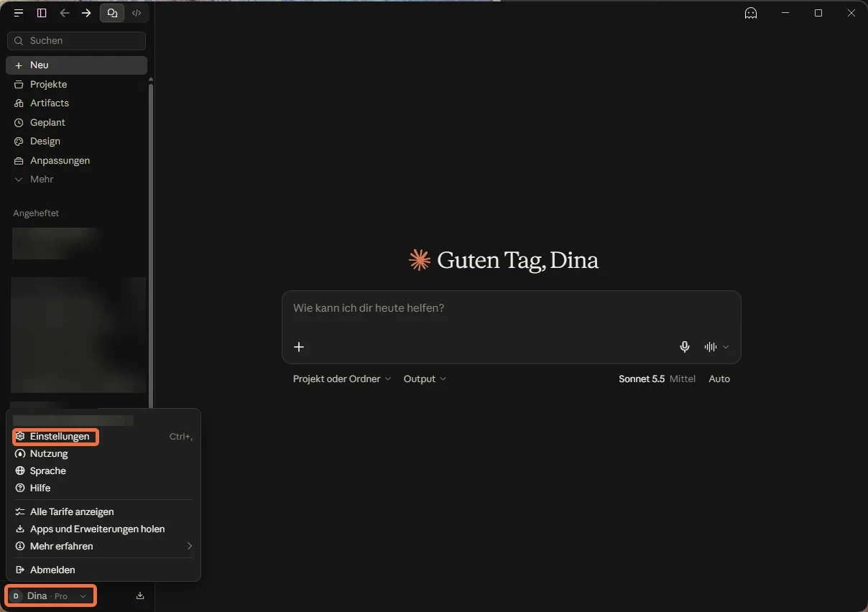Click the microphone dictation icon

[x=685, y=347]
